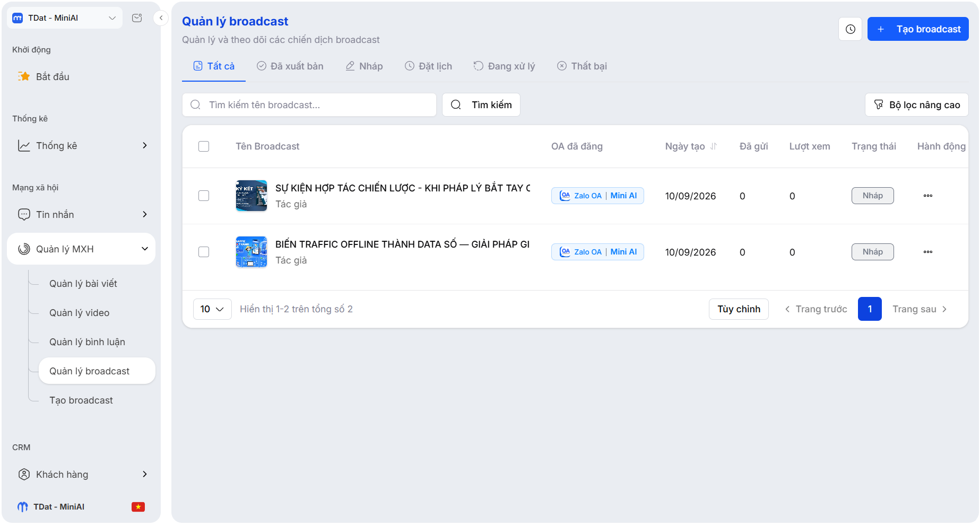Click the Tin nhắn chat bubble icon
980x526 pixels.
(24, 214)
